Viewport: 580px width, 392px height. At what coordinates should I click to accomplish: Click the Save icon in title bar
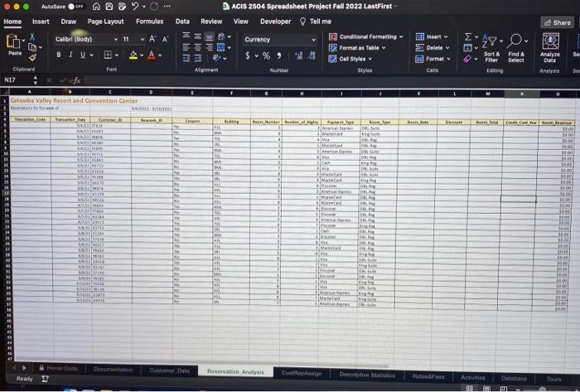(x=109, y=7)
